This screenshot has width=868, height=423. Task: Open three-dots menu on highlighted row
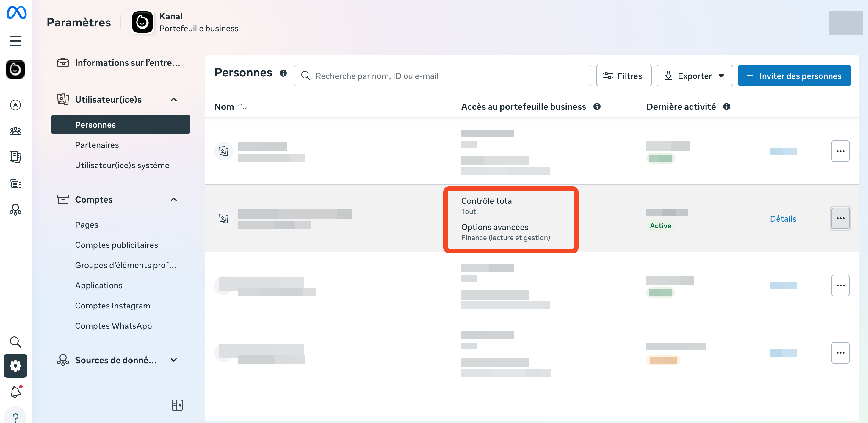pos(840,218)
